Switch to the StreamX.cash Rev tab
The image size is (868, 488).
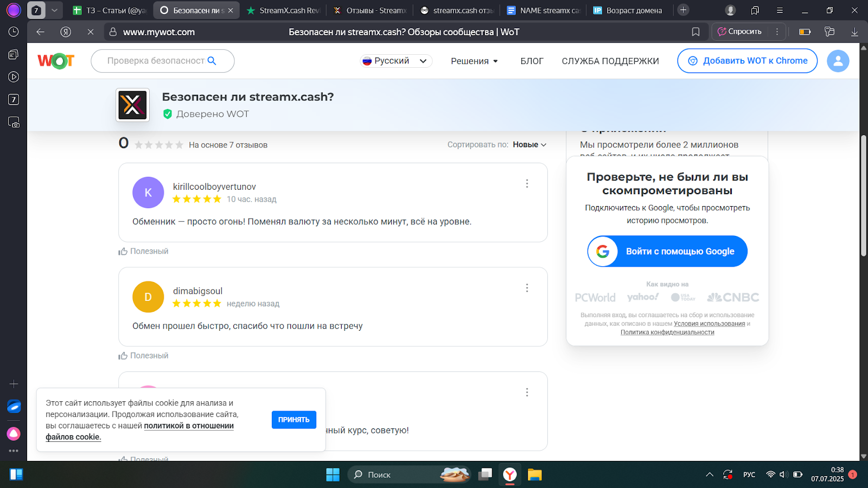pos(283,10)
